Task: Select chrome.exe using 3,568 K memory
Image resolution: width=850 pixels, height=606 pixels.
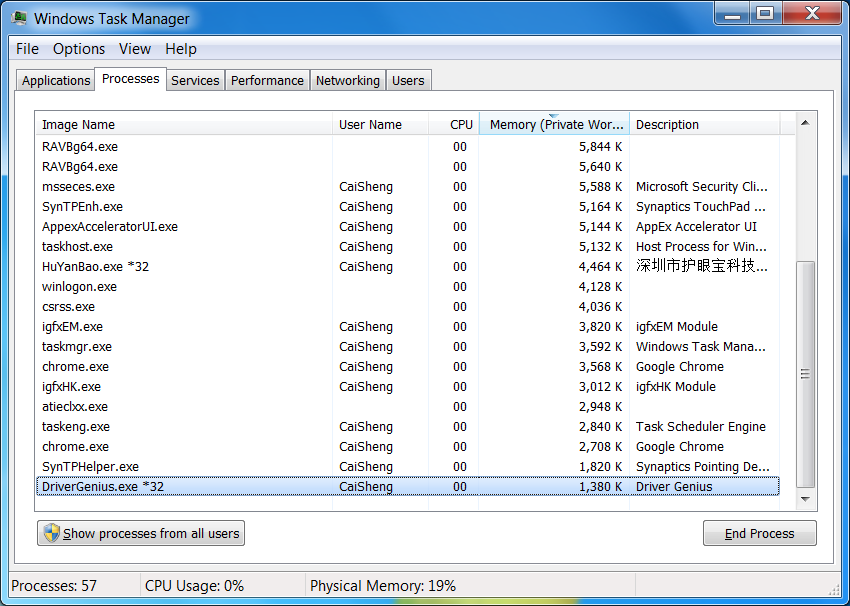Action: pos(408,367)
